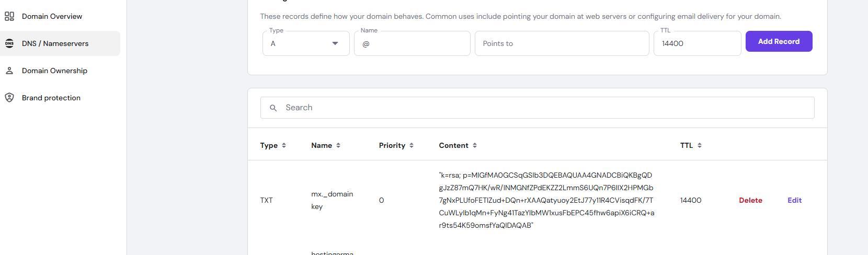This screenshot has width=868, height=255.
Task: Edit the mx._domainkey TXT record
Action: [794, 200]
